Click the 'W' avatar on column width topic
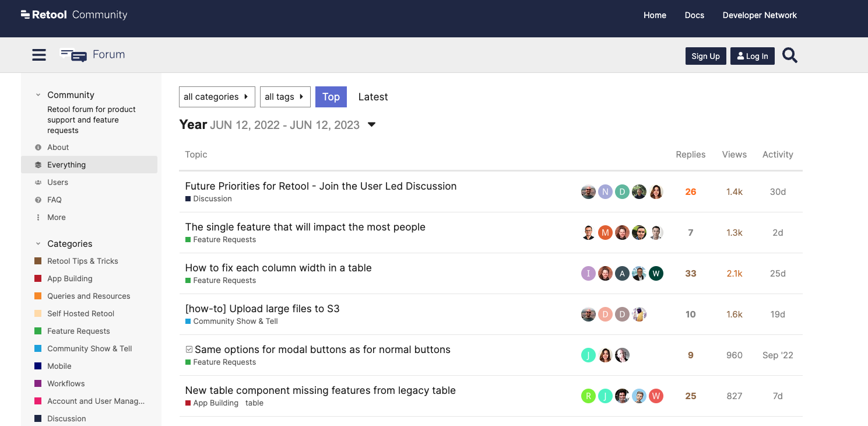868x426 pixels. pos(656,273)
